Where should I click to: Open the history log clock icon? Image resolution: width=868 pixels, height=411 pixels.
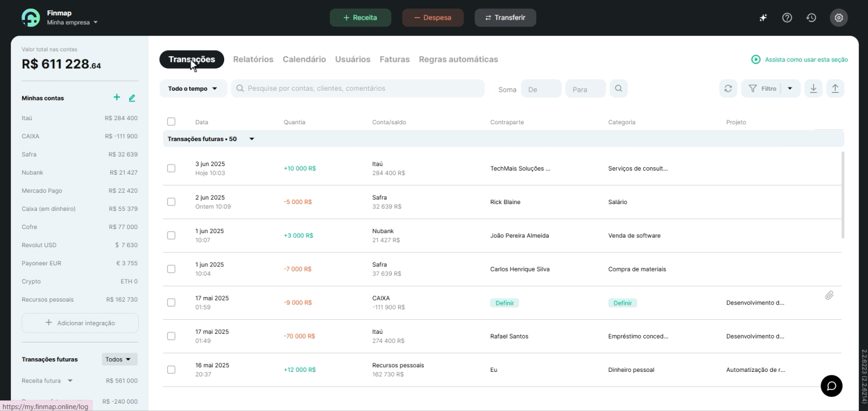pyautogui.click(x=811, y=18)
